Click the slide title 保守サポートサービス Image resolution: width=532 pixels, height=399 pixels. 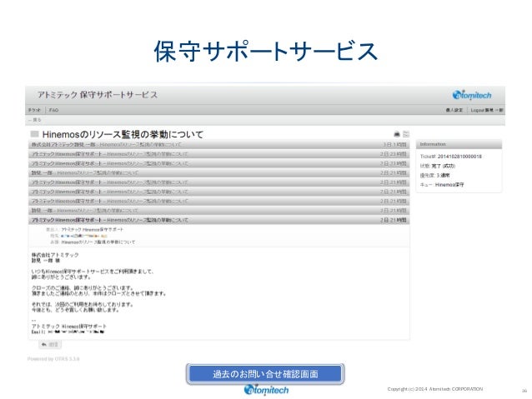[x=266, y=51]
